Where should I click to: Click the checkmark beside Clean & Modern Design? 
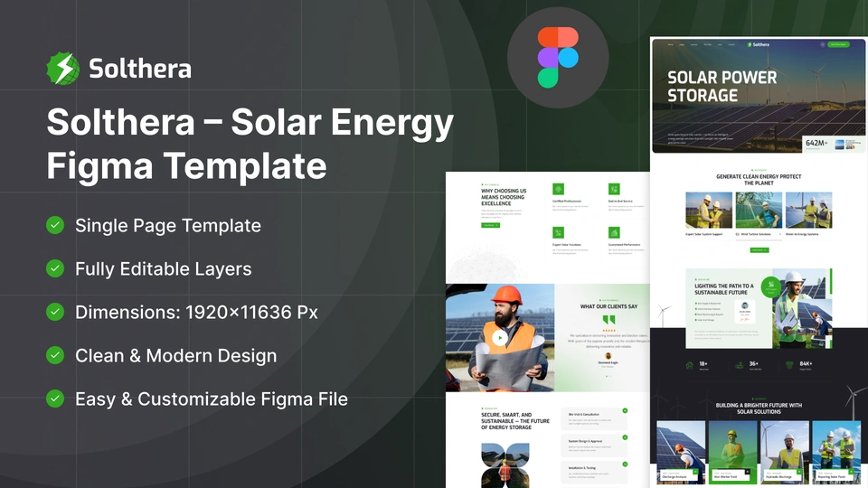tap(55, 355)
